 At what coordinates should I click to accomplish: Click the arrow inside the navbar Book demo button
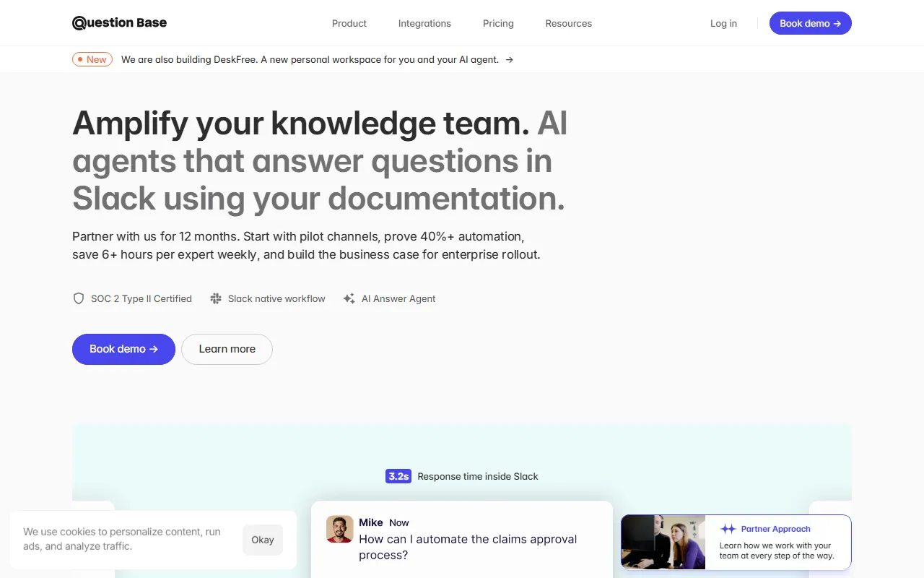[838, 23]
